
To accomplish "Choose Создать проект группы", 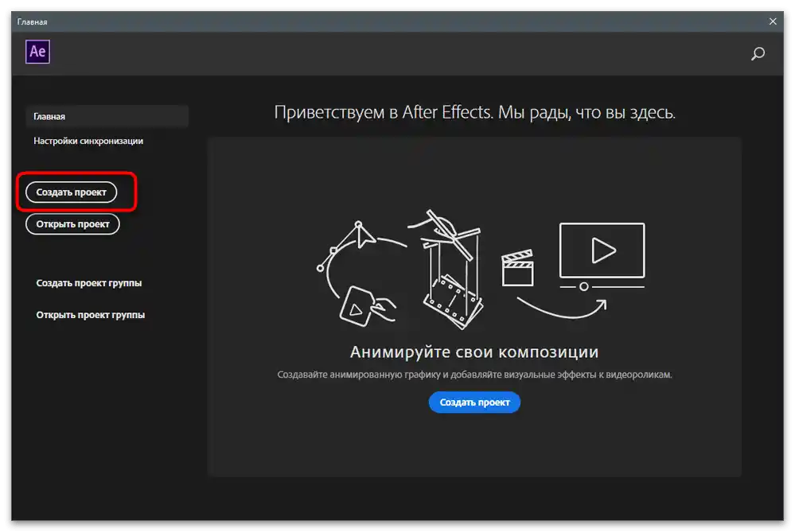I will (x=88, y=283).
